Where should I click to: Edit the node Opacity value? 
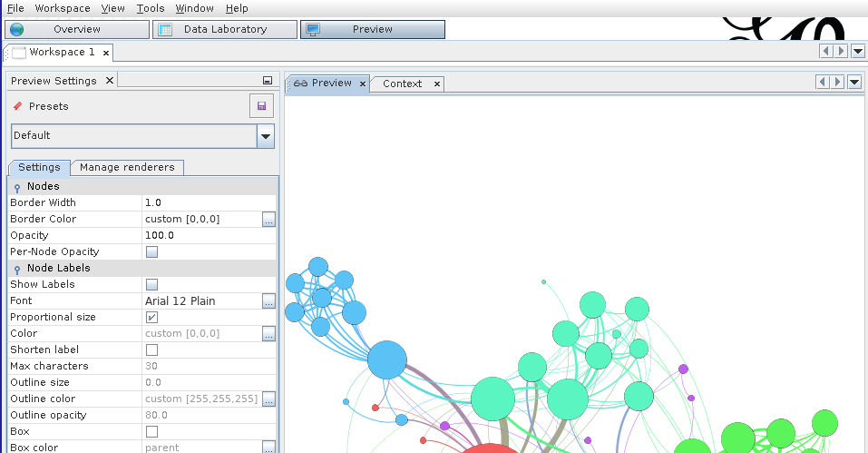[209, 235]
